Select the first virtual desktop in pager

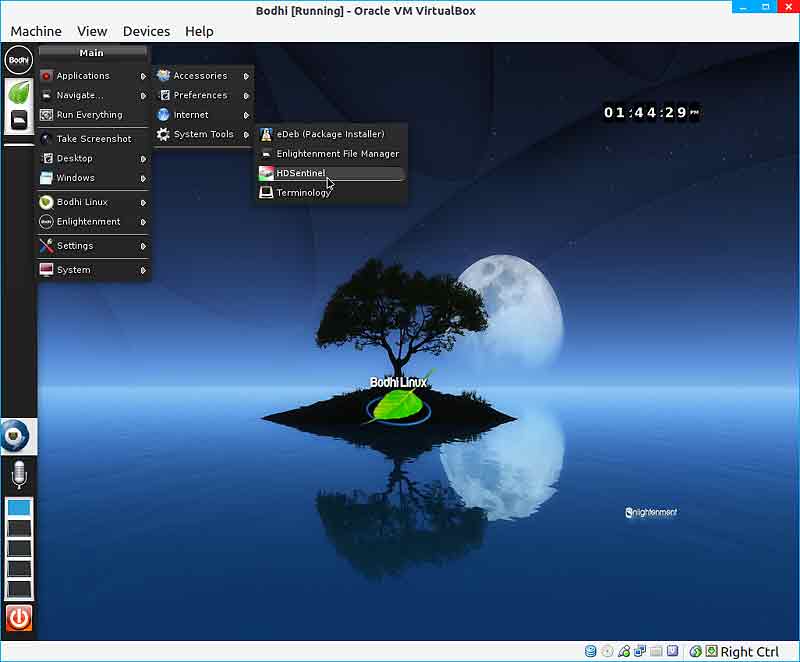pyautogui.click(x=19, y=508)
